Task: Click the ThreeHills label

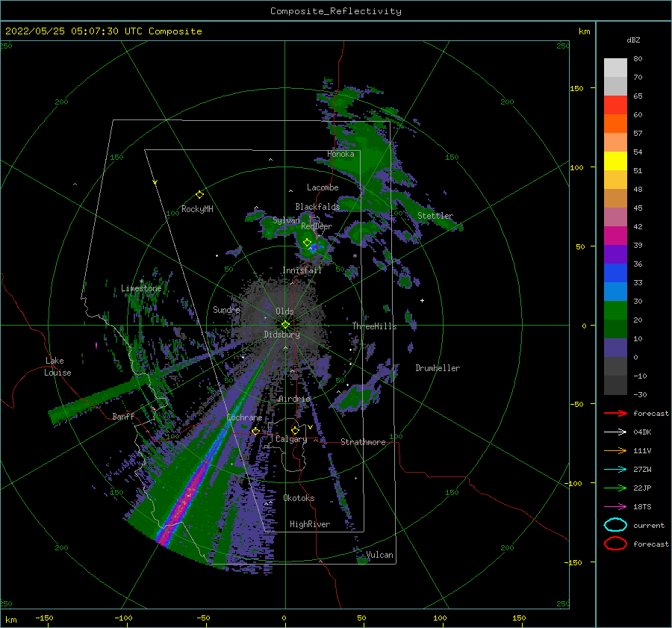Action: tap(374, 326)
